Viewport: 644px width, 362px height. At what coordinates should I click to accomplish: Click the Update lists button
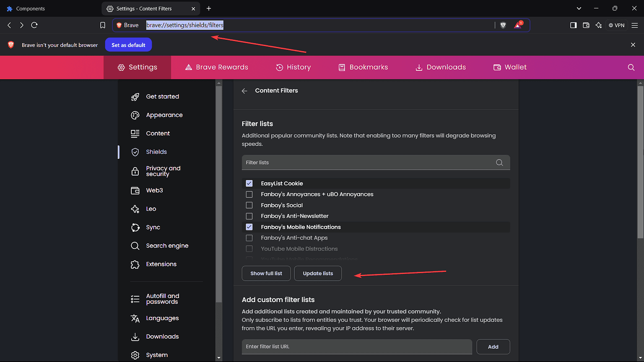(317, 273)
